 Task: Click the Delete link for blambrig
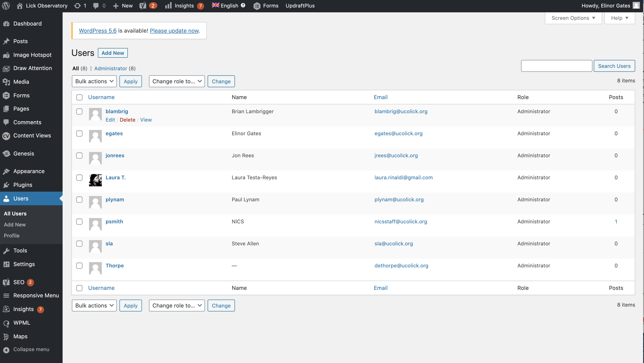[x=127, y=120]
